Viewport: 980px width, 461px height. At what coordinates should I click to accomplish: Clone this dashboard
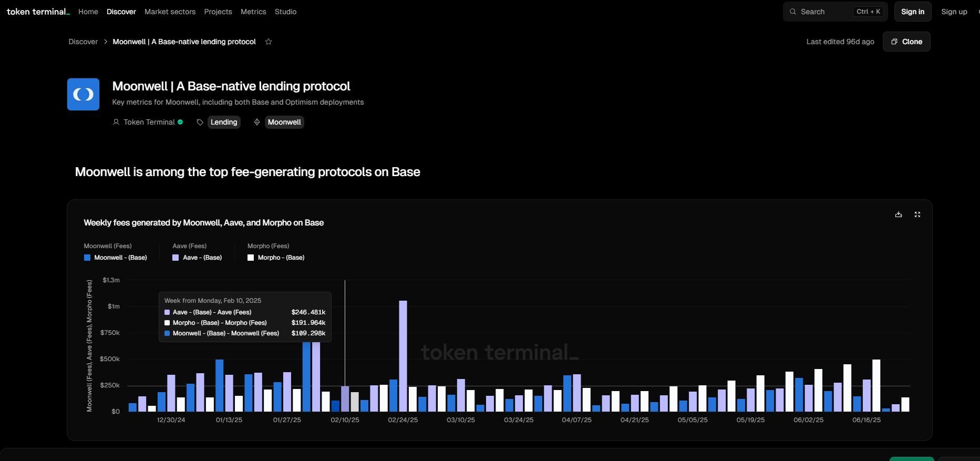(x=906, y=42)
